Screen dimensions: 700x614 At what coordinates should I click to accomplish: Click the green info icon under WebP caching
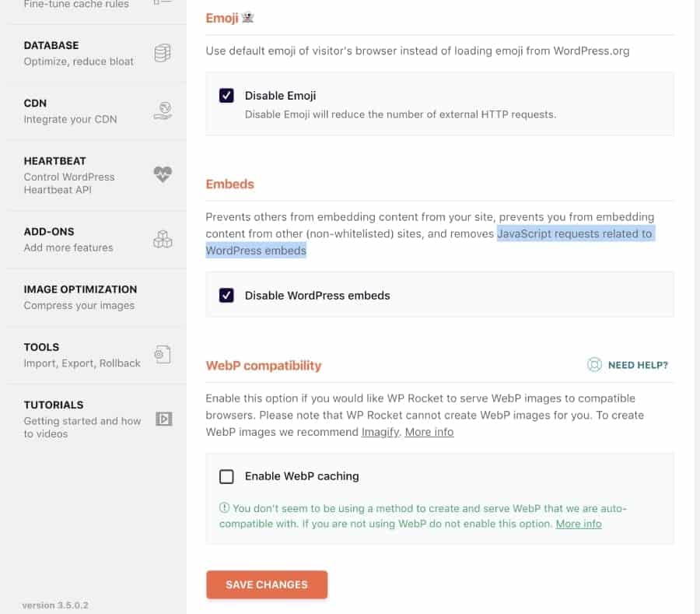click(x=225, y=508)
